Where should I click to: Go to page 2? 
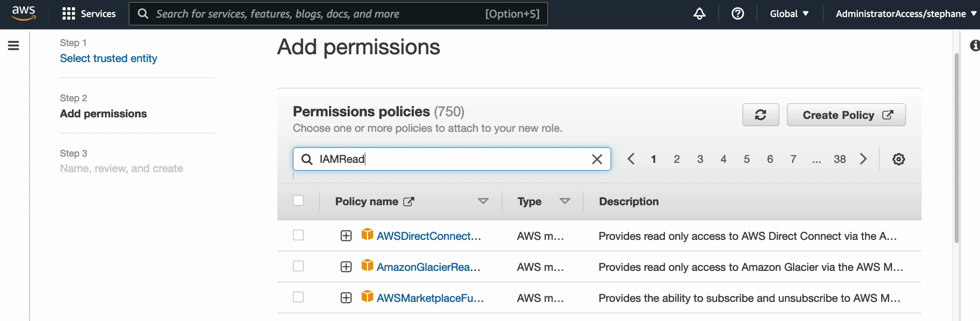click(677, 159)
